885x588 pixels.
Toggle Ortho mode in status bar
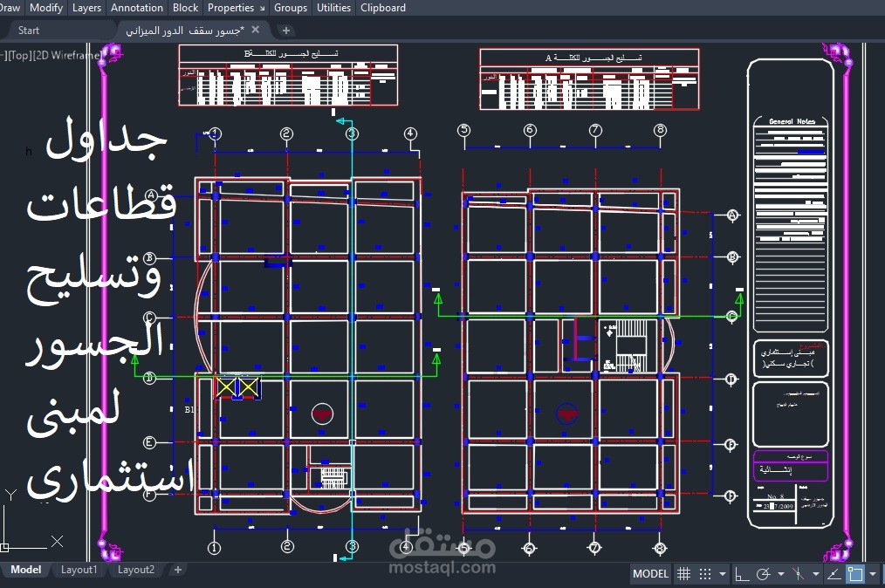coord(741,574)
